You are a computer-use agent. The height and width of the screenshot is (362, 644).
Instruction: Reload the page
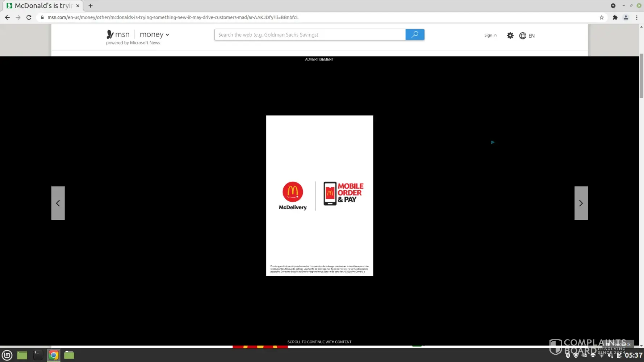pyautogui.click(x=29, y=17)
